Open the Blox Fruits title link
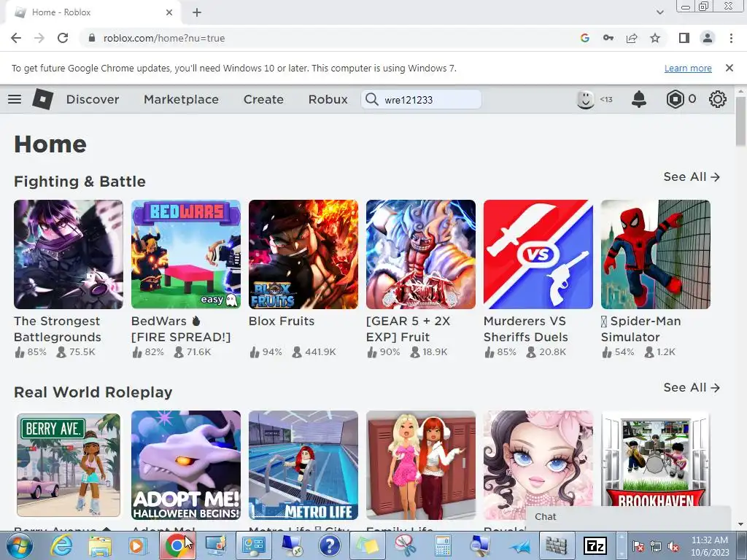747x560 pixels. pos(282,321)
